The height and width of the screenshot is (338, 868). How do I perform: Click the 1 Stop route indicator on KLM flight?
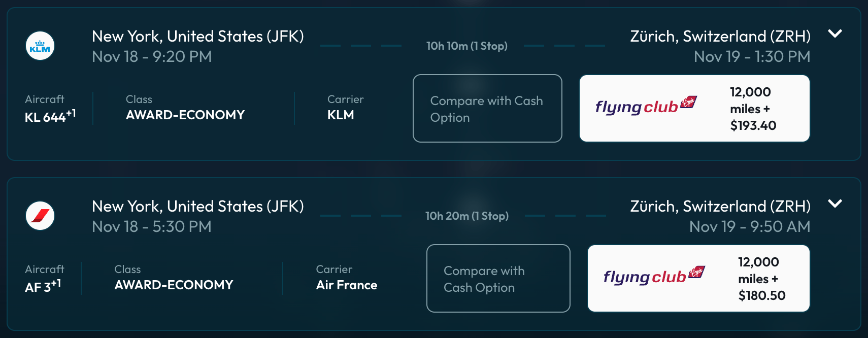466,46
